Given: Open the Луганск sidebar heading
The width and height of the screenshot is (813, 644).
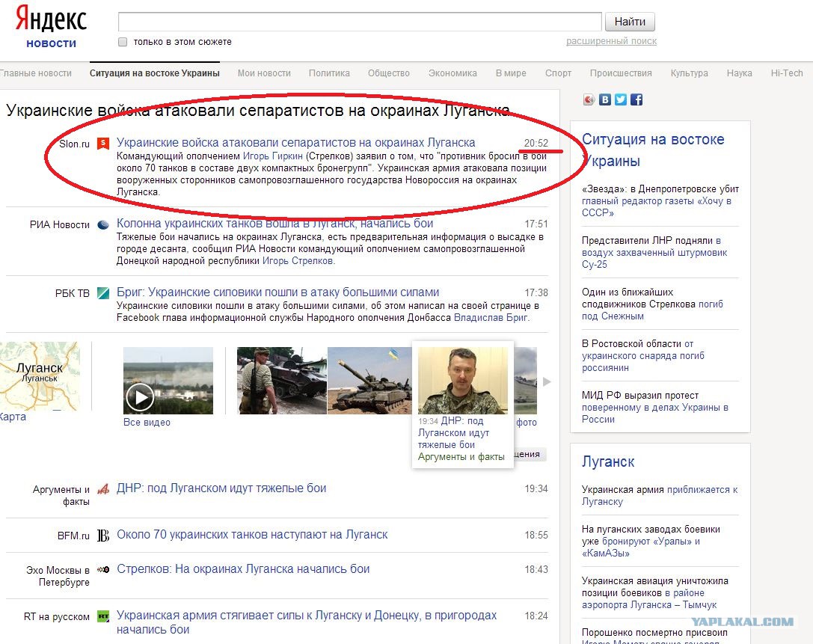Looking at the screenshot, I should (x=607, y=461).
